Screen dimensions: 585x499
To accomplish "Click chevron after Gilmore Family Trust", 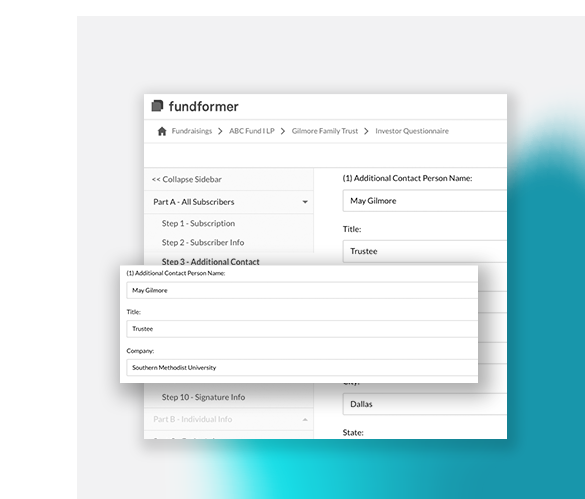I will [x=366, y=131].
